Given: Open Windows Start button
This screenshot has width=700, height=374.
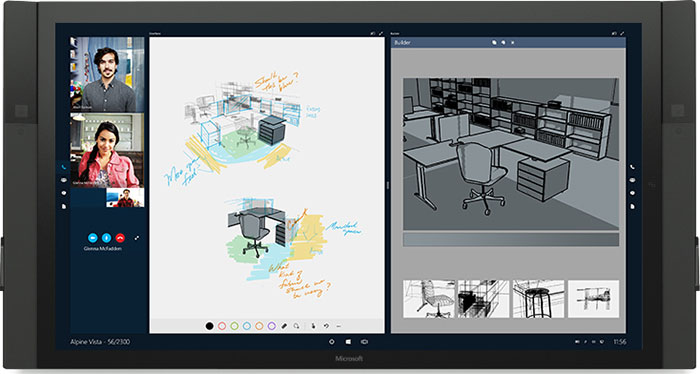Looking at the screenshot, I should (348, 342).
